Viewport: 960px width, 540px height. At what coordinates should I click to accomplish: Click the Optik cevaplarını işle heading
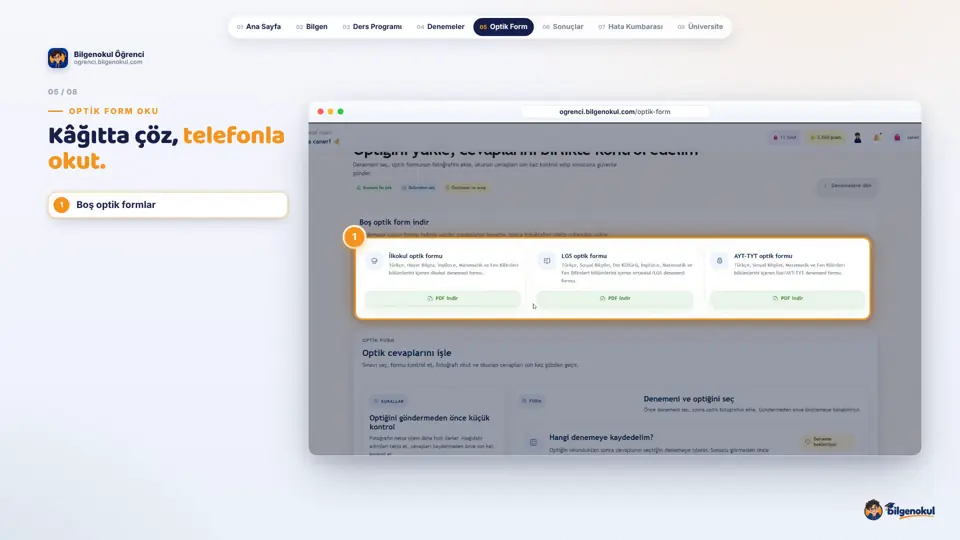tap(407, 353)
